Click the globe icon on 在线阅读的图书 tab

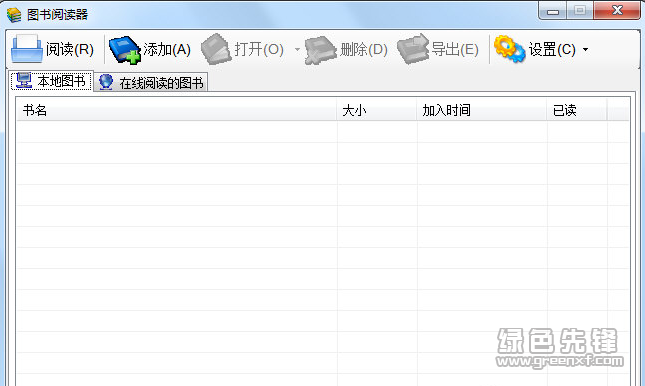click(x=106, y=82)
